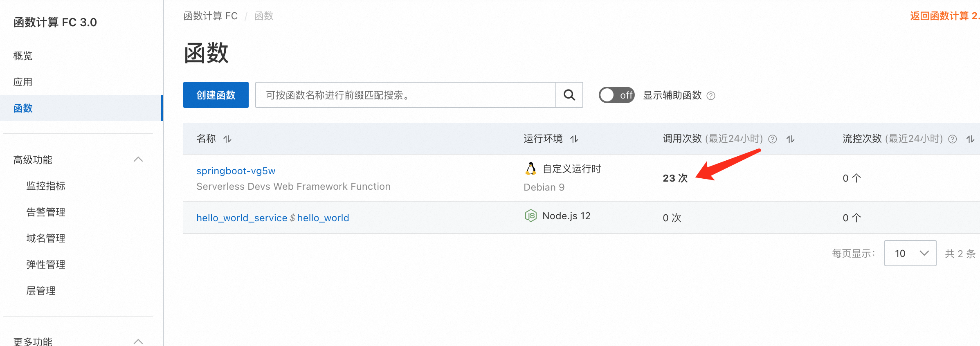Click the 创建函数 button
The width and height of the screenshot is (980, 346).
point(216,95)
